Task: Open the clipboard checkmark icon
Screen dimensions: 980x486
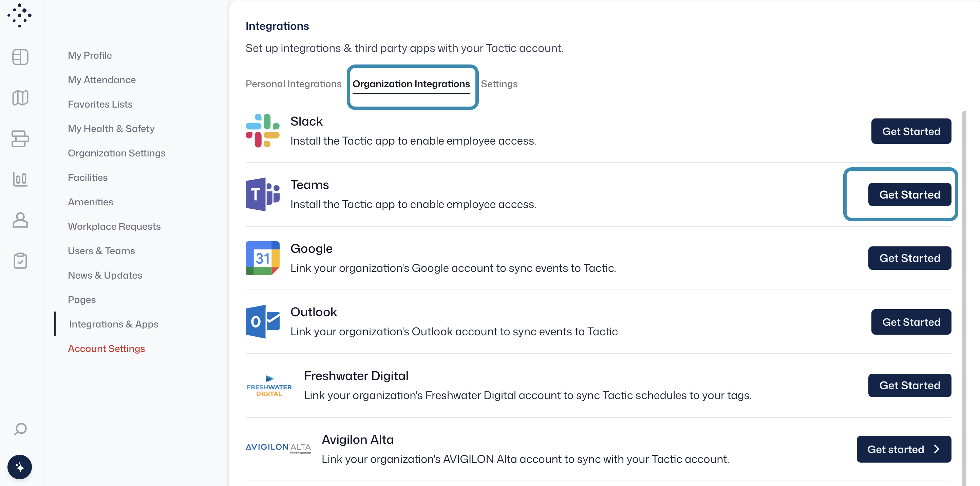Action: coord(20,261)
